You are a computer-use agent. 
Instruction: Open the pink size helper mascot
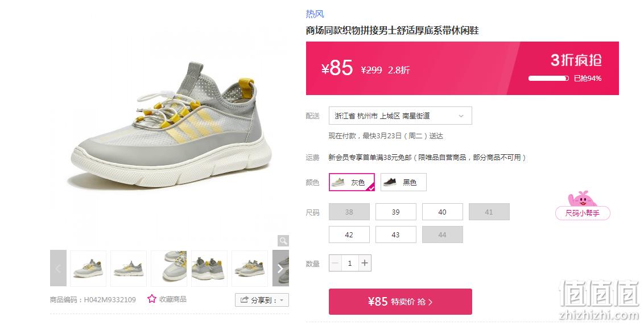(583, 205)
